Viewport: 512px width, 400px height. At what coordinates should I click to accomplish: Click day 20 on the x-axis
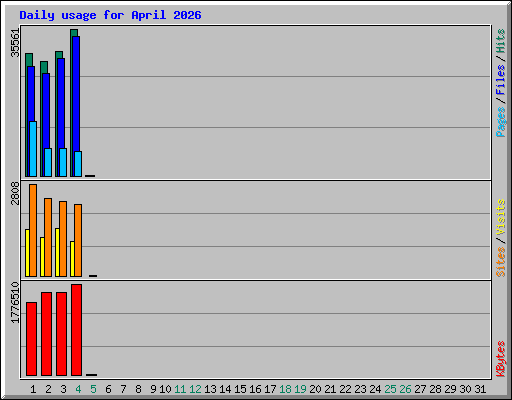click(x=315, y=389)
